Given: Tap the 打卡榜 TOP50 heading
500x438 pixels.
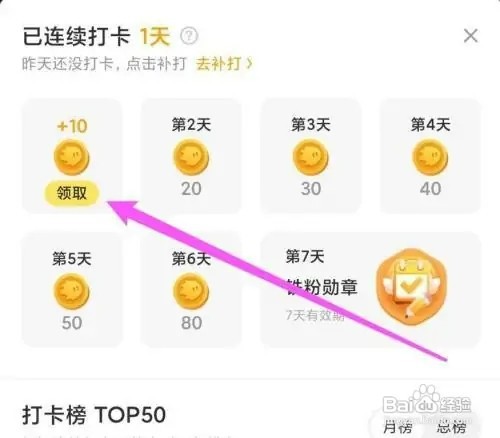Looking at the screenshot, I should (x=94, y=415).
